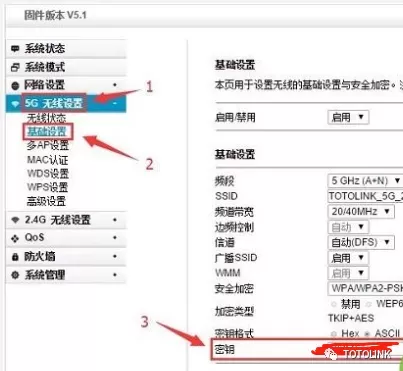Click the 频道带宽 label

click(234, 212)
